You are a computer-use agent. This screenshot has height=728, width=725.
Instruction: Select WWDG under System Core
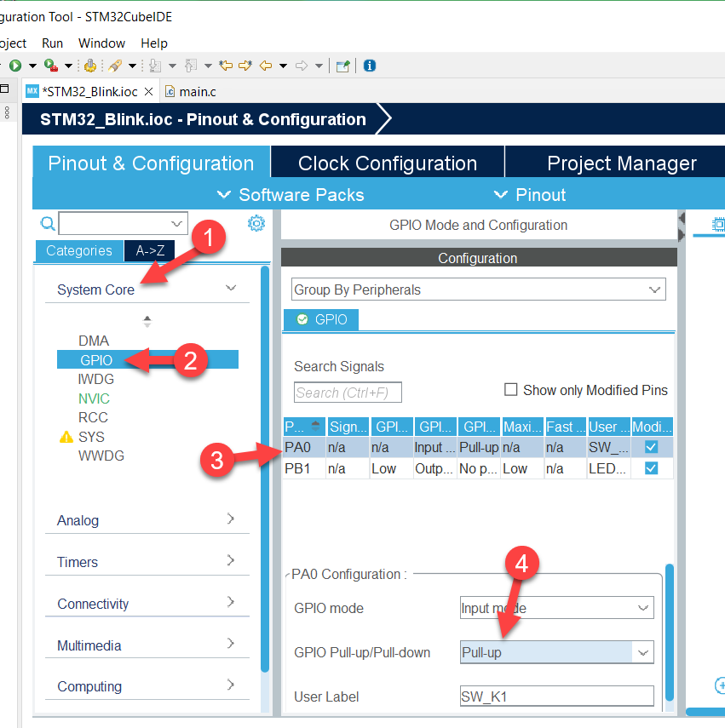101,456
